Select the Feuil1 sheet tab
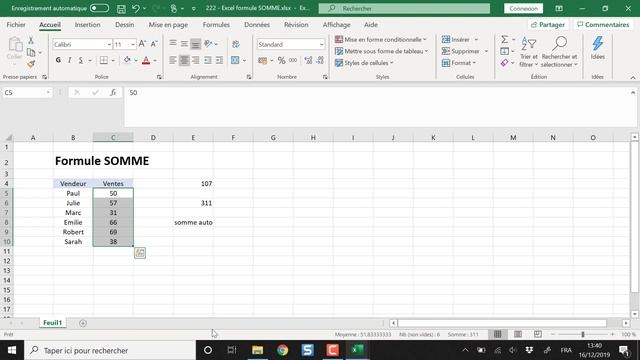This screenshot has width=640, height=360. [53, 323]
